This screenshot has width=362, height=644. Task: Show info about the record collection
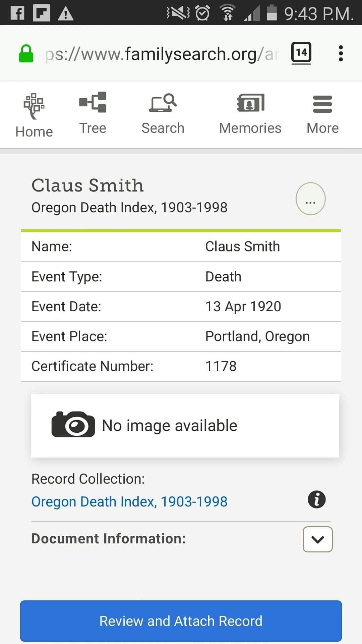(x=316, y=499)
